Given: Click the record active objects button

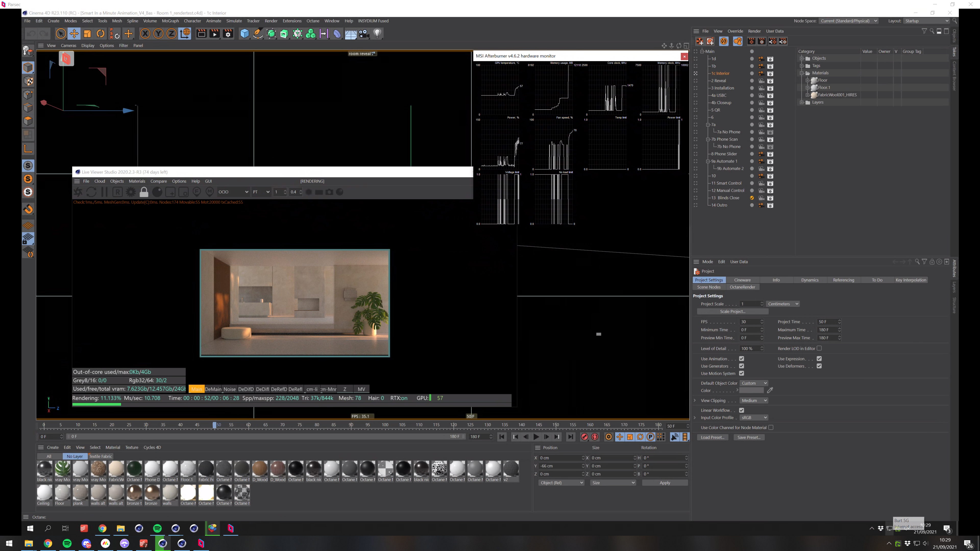Looking at the screenshot, I should click(x=584, y=437).
